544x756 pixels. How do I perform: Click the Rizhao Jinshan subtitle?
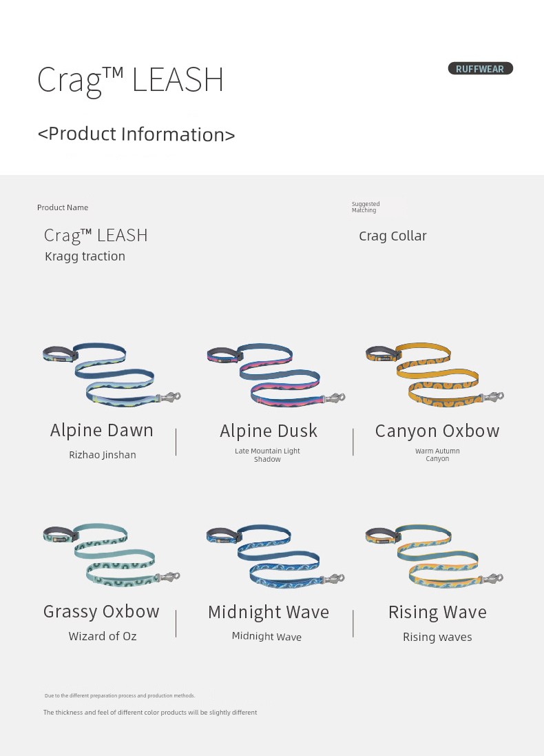(x=103, y=455)
